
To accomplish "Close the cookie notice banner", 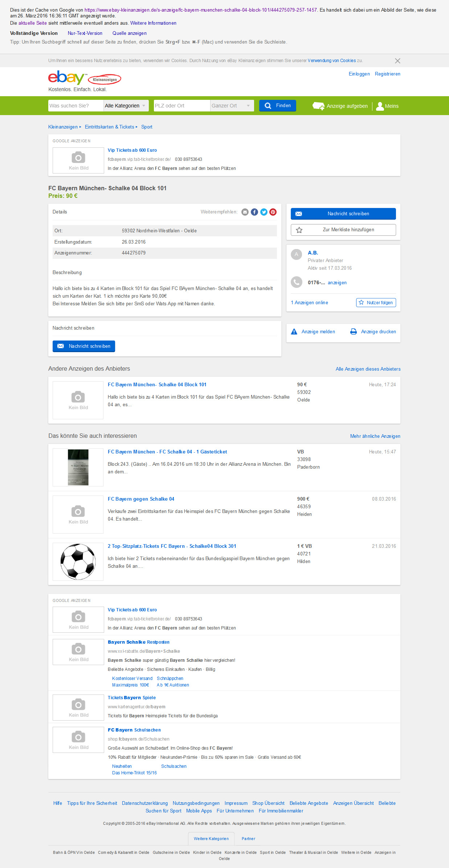I will click(397, 61).
